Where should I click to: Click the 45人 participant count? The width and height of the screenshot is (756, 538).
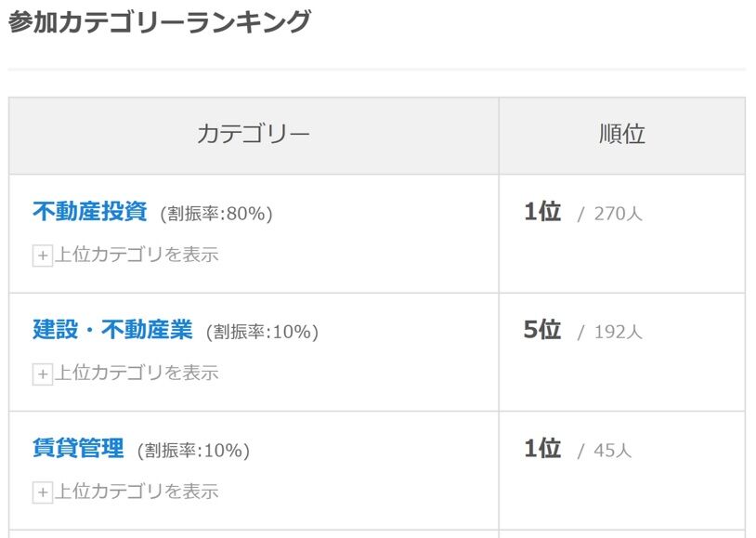coord(612,451)
